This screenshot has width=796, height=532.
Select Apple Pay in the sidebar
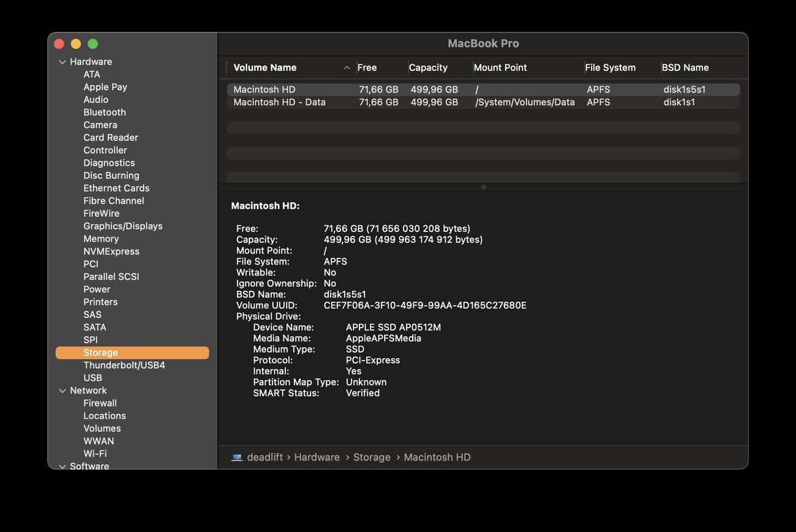click(x=105, y=87)
